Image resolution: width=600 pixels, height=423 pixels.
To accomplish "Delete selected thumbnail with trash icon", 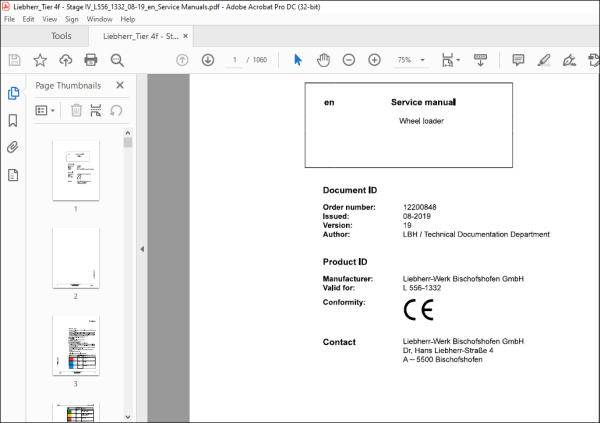I will click(76, 110).
